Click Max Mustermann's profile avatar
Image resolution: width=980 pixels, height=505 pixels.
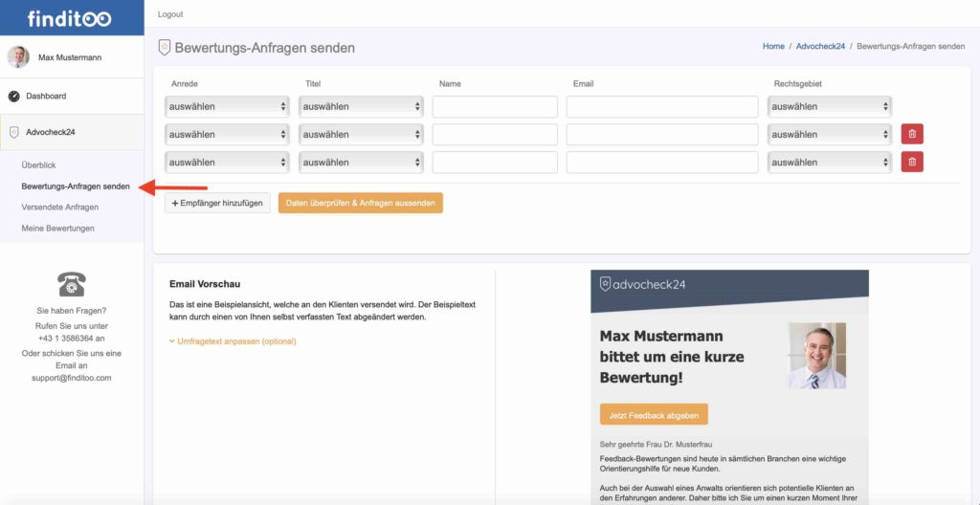click(x=18, y=57)
